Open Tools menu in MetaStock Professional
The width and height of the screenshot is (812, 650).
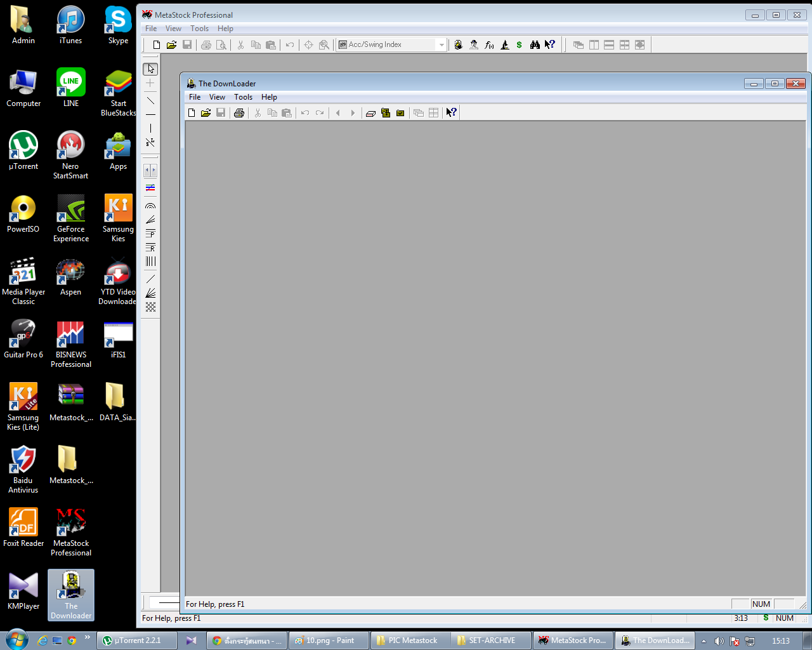coord(199,29)
